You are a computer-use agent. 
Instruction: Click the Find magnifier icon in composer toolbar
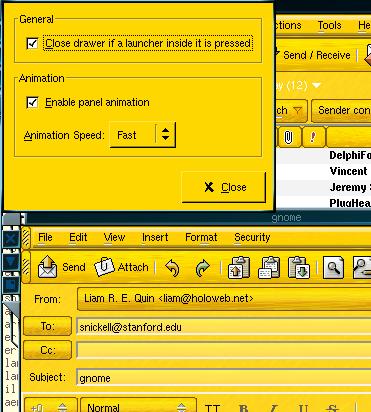pos(333,267)
